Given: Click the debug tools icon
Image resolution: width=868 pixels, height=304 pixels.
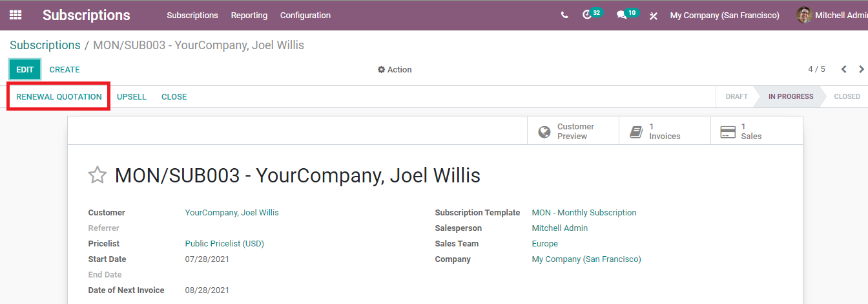Looking at the screenshot, I should (x=654, y=16).
